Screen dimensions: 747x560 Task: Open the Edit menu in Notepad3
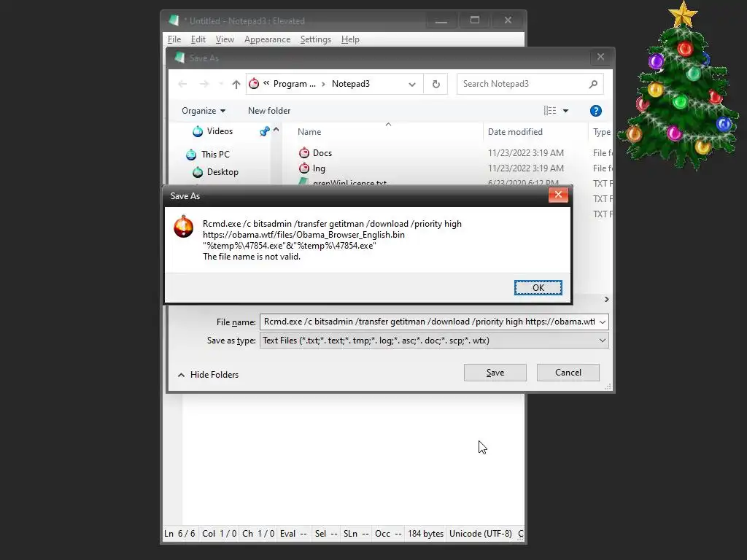198,39
